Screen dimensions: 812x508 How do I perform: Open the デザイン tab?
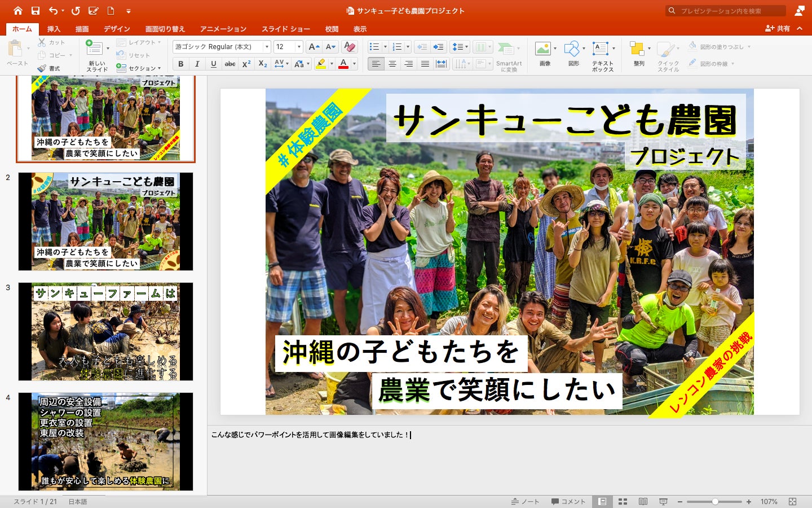point(117,29)
